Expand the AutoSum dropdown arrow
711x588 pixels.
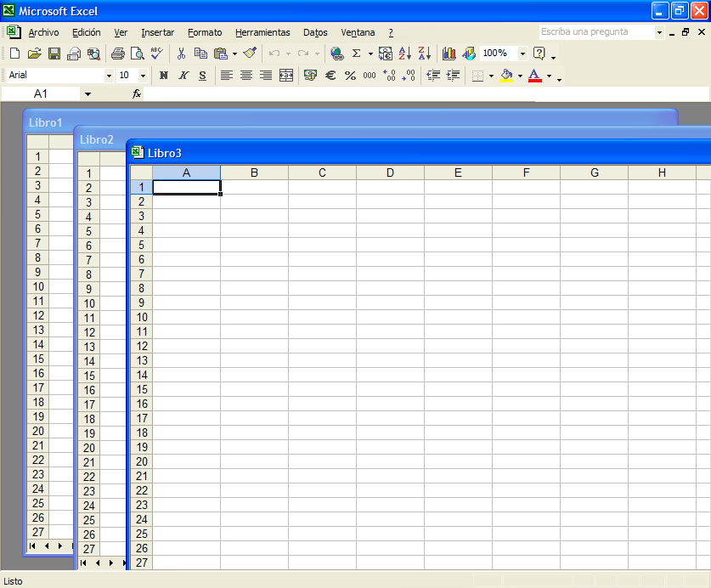coord(370,54)
